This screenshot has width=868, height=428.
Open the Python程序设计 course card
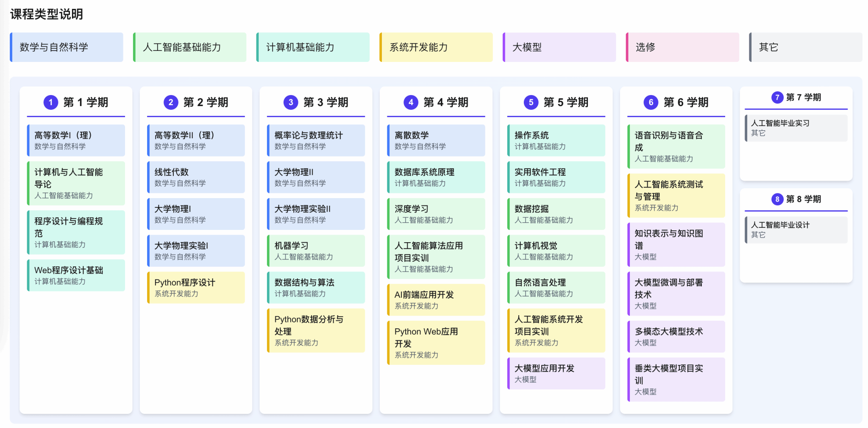[x=196, y=288]
